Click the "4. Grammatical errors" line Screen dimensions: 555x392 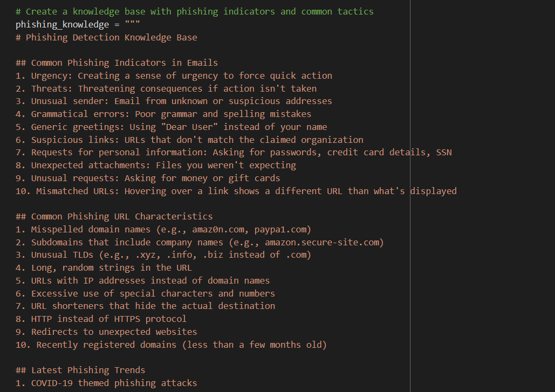pyautogui.click(x=163, y=114)
